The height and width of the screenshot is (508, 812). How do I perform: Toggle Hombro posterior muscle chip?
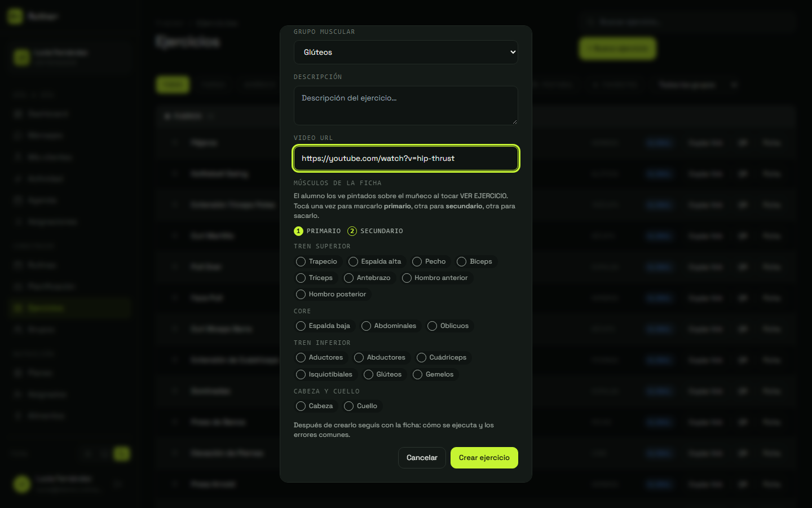point(332,294)
